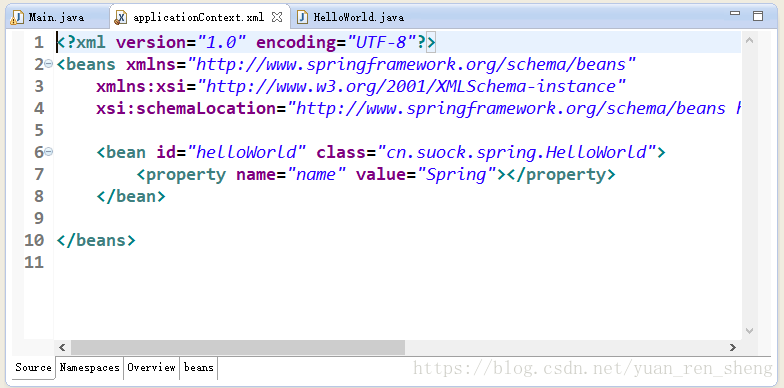Screen dimensions: 784x388
Task: Collapse the beans element on line 2
Action: point(49,64)
